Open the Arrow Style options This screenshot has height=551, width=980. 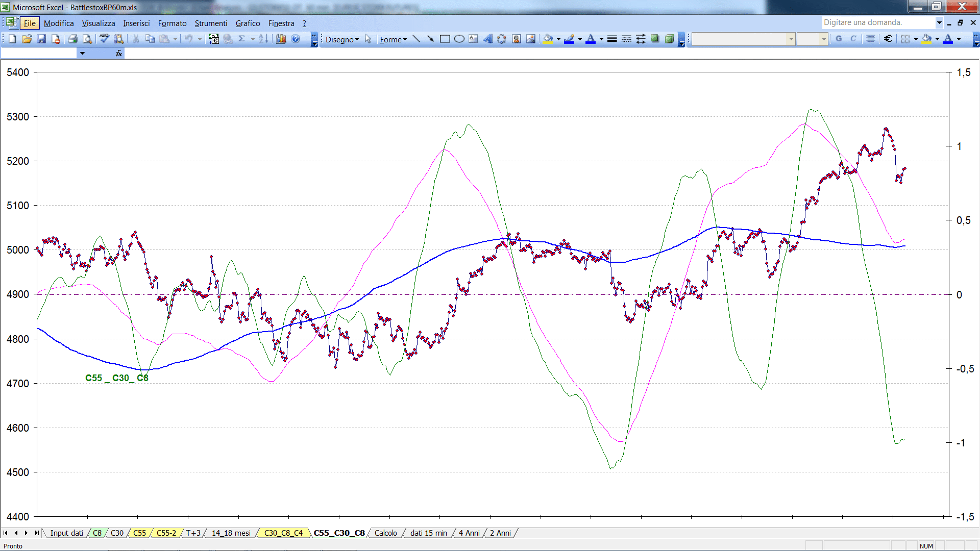click(641, 39)
